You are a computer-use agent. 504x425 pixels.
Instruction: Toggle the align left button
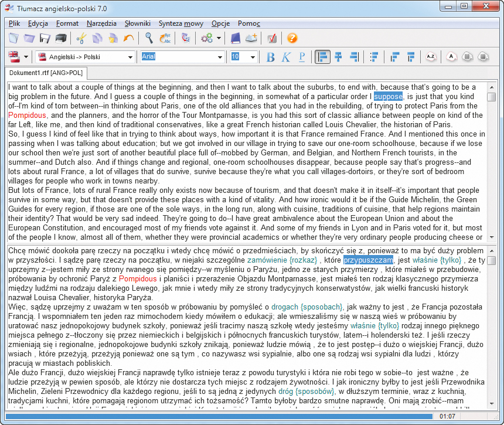point(322,57)
